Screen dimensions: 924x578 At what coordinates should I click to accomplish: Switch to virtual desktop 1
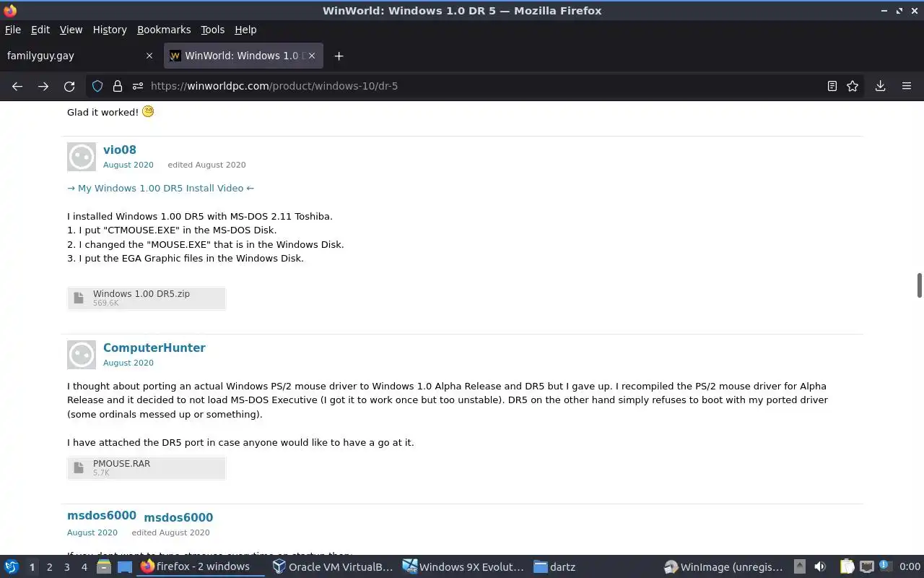[x=32, y=567]
